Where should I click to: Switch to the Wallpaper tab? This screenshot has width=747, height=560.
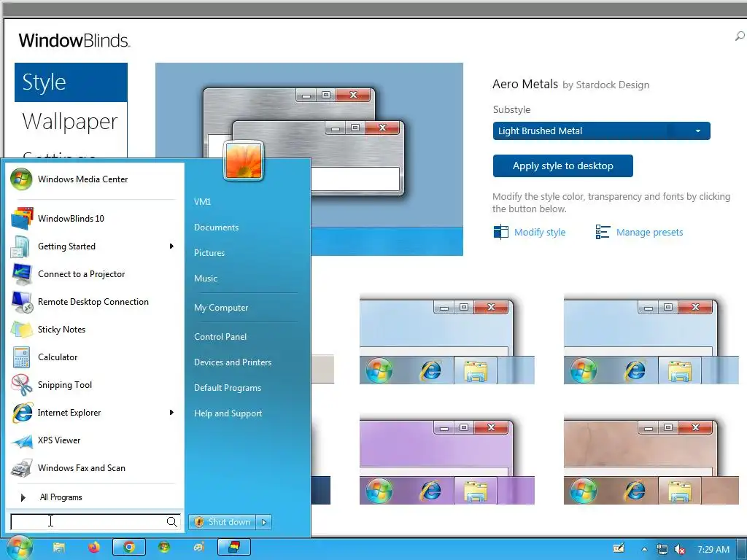point(71,122)
